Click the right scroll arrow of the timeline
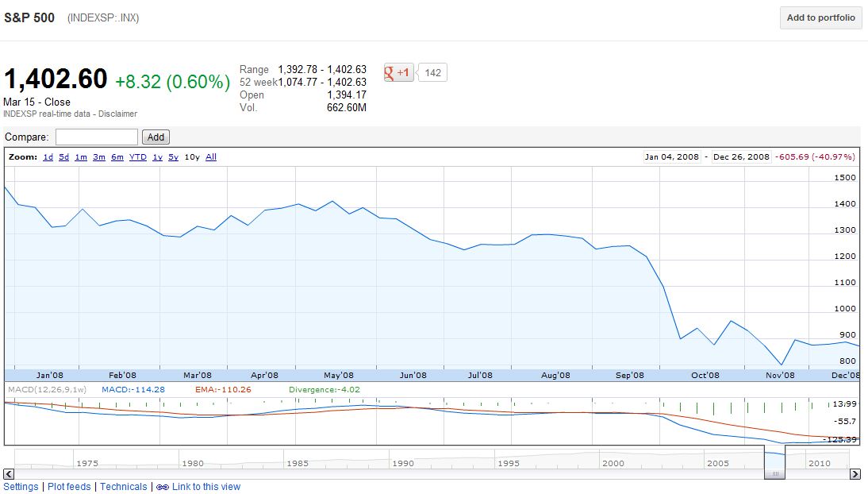The width and height of the screenshot is (868, 494). (855, 474)
